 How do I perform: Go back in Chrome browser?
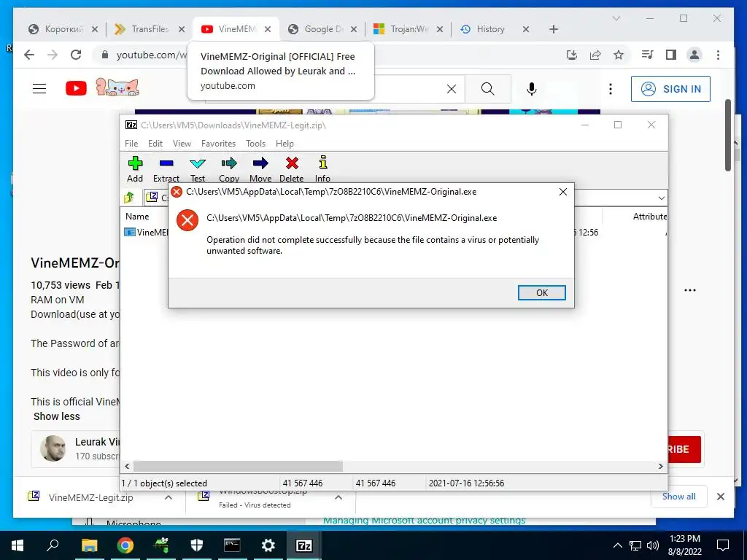tap(29, 55)
